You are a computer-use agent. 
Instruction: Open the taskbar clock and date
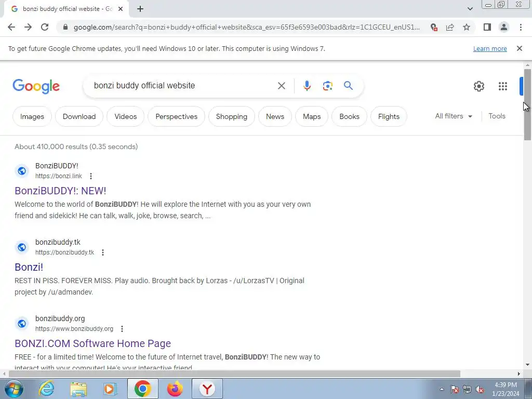pyautogui.click(x=506, y=389)
